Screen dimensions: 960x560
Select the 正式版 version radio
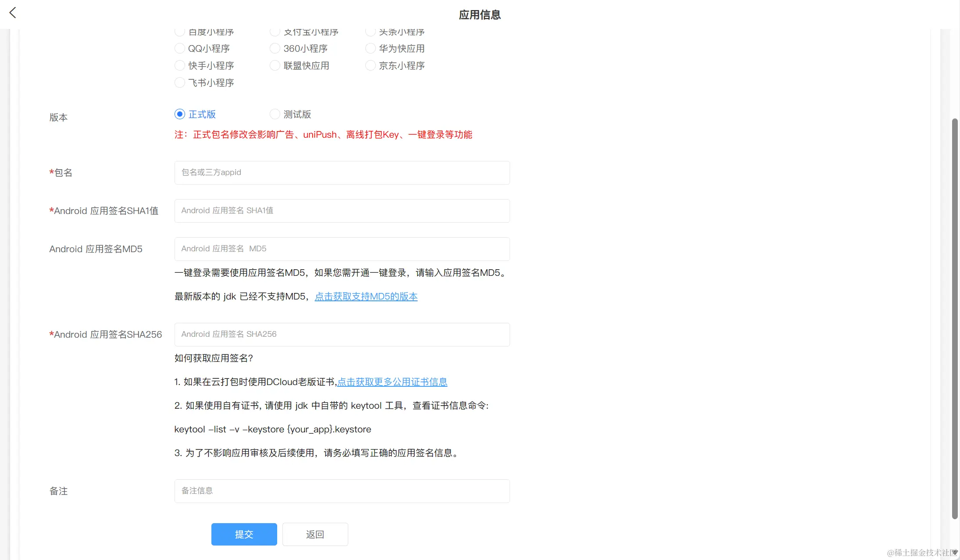point(180,114)
